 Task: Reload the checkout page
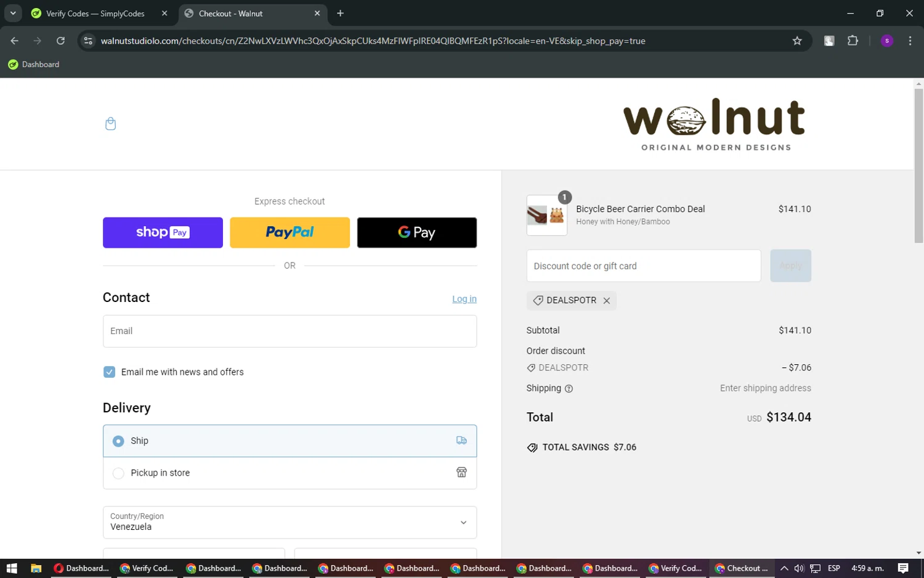60,41
